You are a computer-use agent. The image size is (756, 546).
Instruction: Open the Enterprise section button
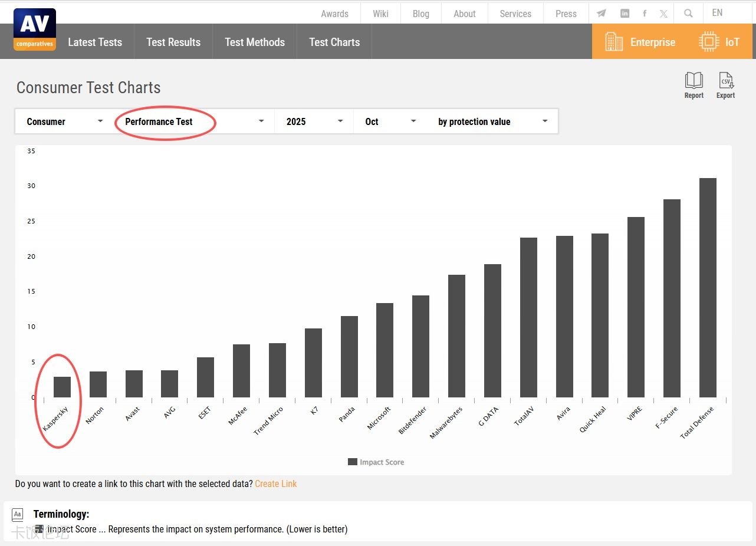pos(640,42)
